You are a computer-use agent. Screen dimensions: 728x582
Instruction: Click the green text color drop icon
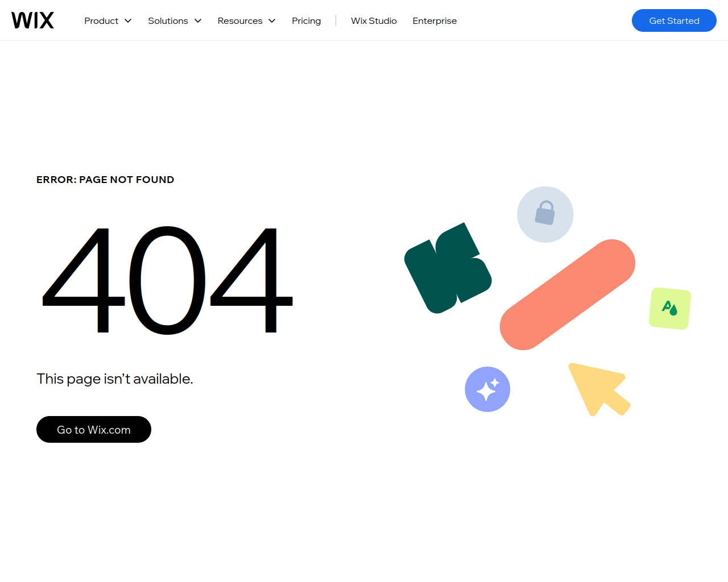click(x=670, y=309)
